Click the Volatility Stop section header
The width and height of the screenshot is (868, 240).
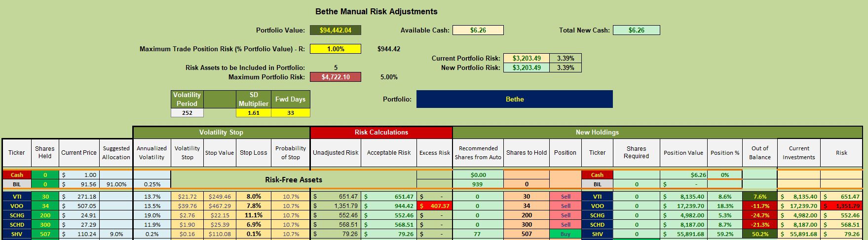tap(221, 132)
